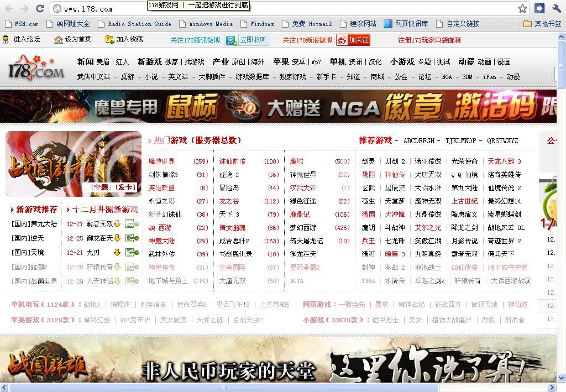Viewport: 566px width, 392px height.
Task: Open the 免费 Hotmail bookmark
Action: click(x=307, y=24)
